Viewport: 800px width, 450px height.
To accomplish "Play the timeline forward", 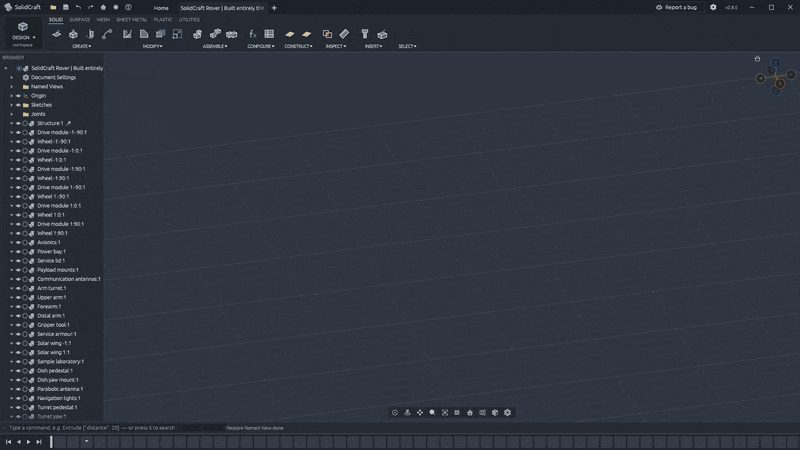I will [29, 442].
